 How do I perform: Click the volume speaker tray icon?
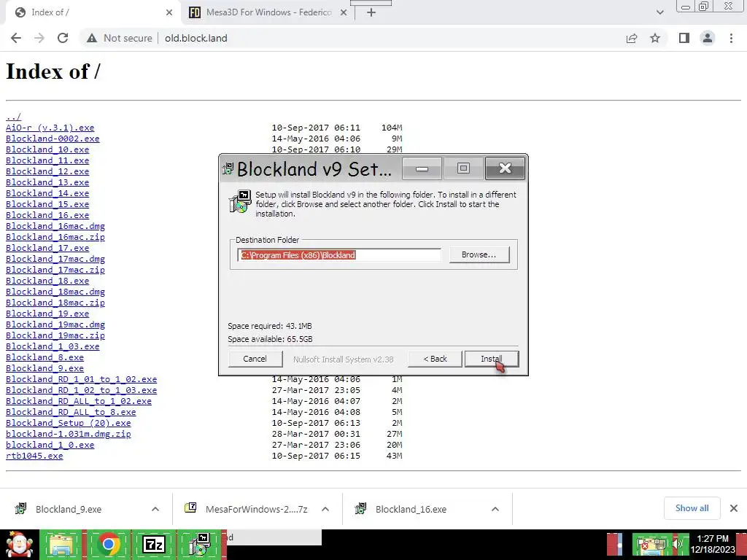678,544
